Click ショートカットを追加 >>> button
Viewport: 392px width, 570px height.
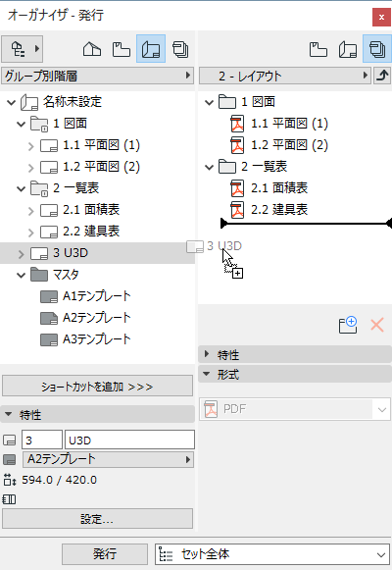click(x=97, y=387)
